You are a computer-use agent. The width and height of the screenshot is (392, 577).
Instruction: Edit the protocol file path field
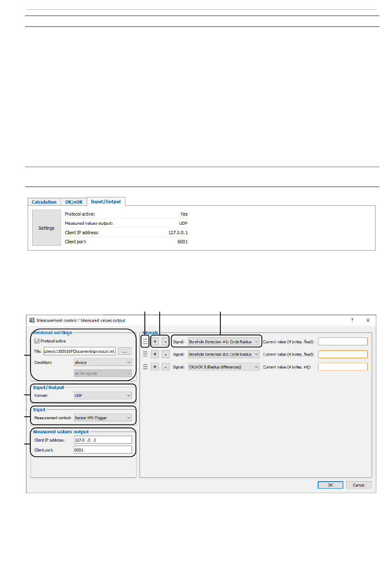[80, 351]
